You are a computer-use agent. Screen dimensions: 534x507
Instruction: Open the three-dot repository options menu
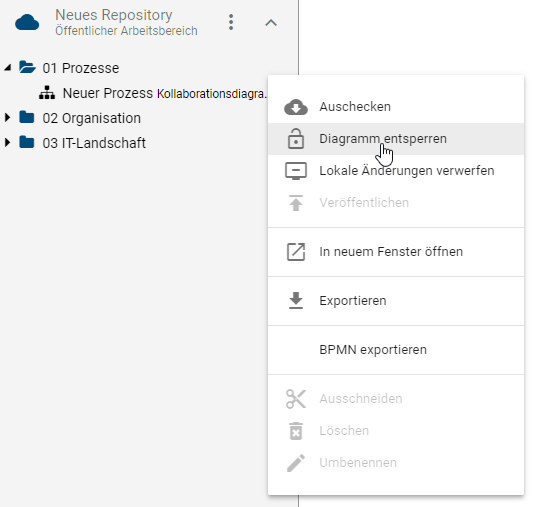(231, 22)
